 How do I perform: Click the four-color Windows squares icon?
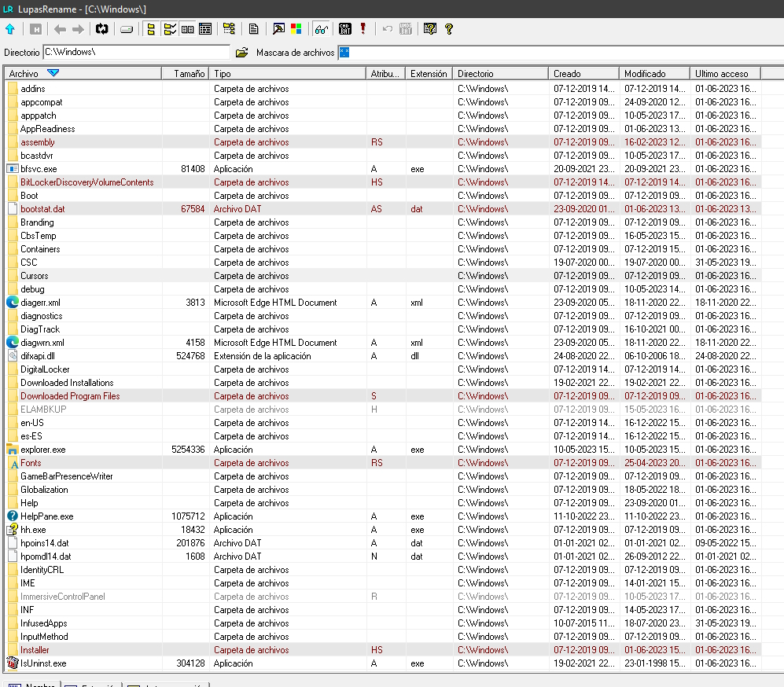pyautogui.click(x=296, y=29)
